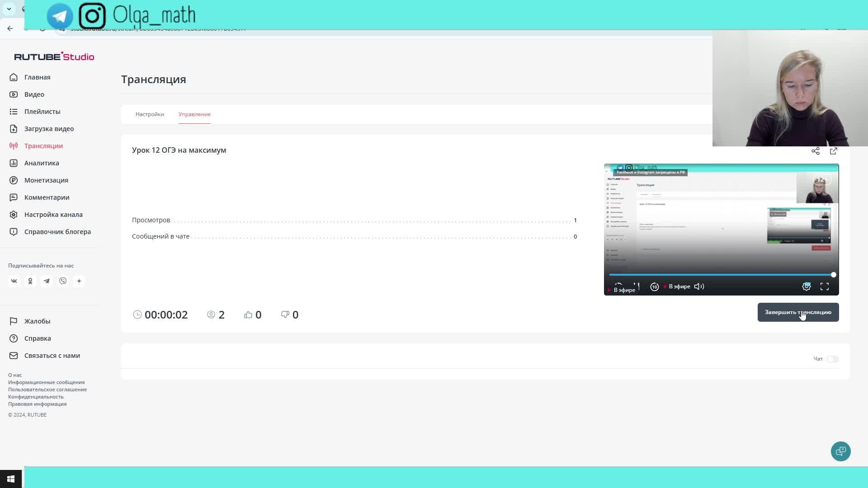Click the elapsed time 00:00:02
The width and height of the screenshot is (868, 488).
click(x=166, y=315)
